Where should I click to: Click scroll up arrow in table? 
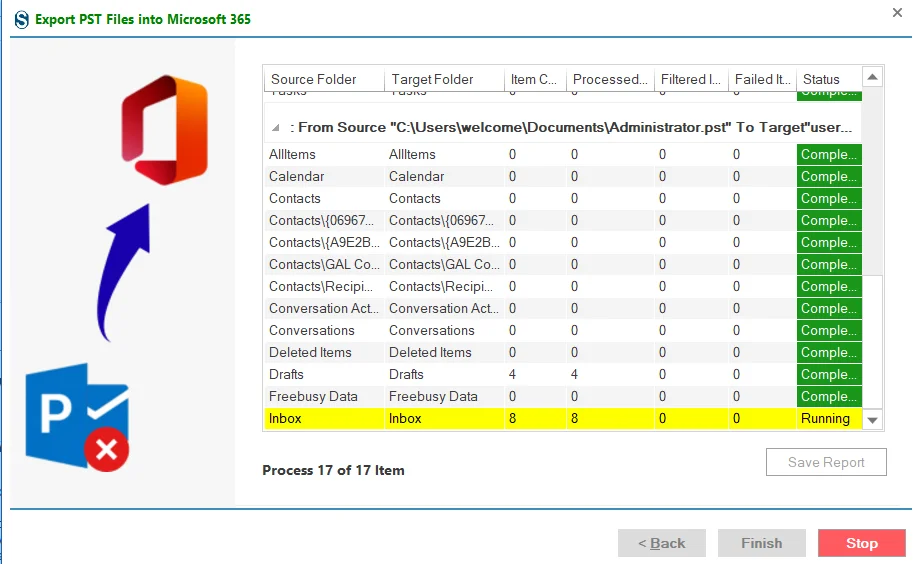[x=872, y=77]
